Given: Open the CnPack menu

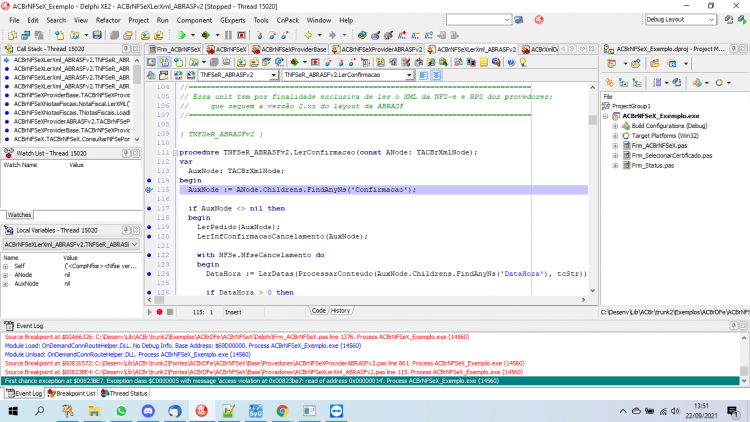Looking at the screenshot, I should 287,20.
